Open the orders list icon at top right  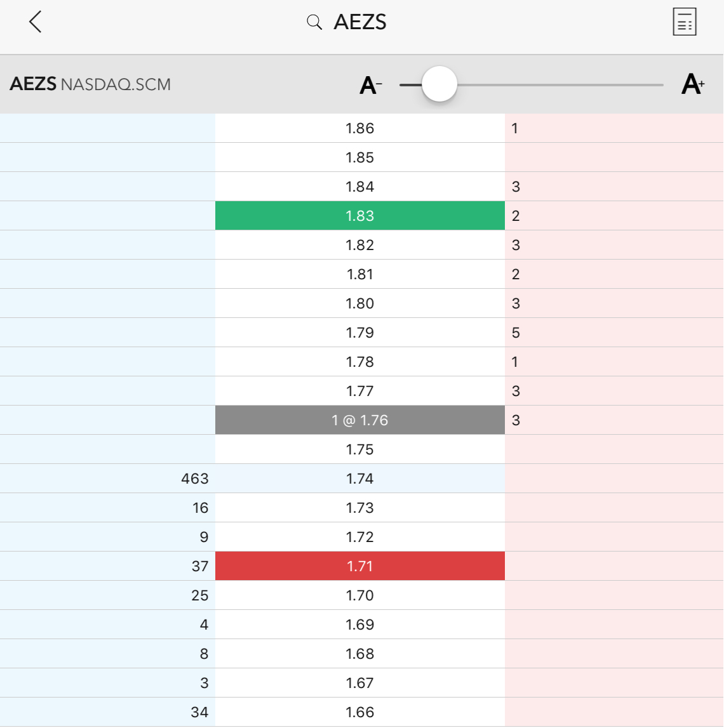(x=684, y=22)
